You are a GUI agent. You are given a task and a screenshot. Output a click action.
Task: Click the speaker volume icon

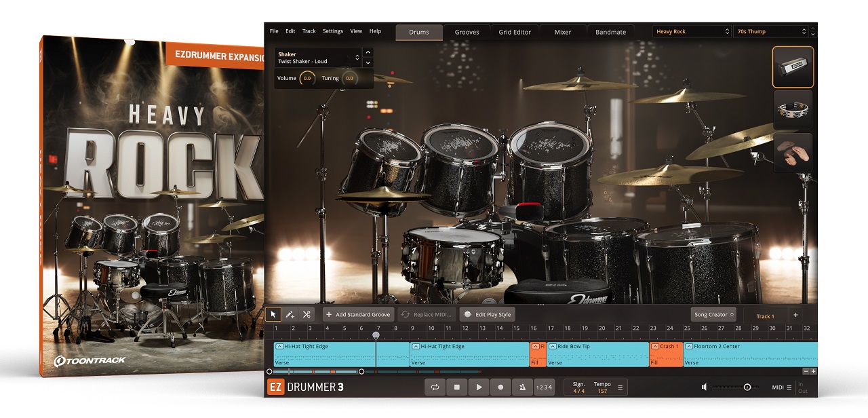coord(704,387)
